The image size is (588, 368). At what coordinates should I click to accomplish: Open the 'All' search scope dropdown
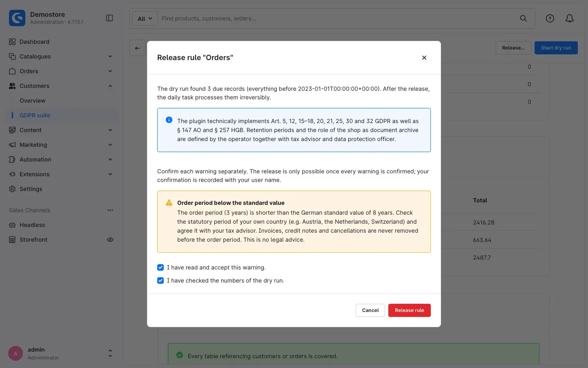[x=145, y=18]
